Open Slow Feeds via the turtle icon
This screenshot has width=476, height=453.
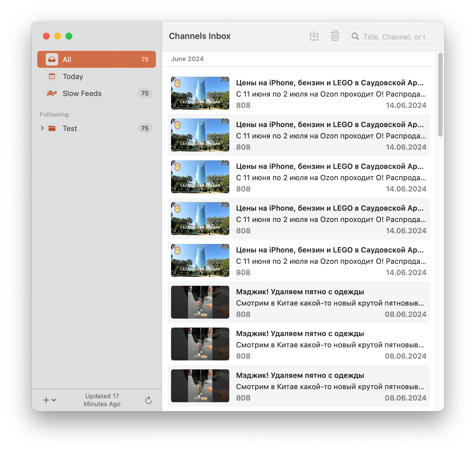click(52, 93)
